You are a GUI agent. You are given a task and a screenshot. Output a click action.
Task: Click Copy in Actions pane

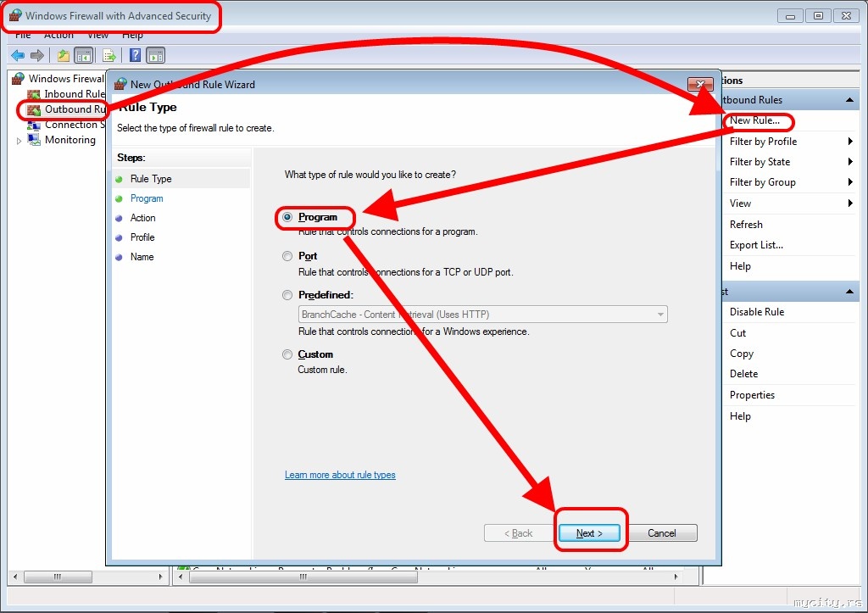[742, 354]
